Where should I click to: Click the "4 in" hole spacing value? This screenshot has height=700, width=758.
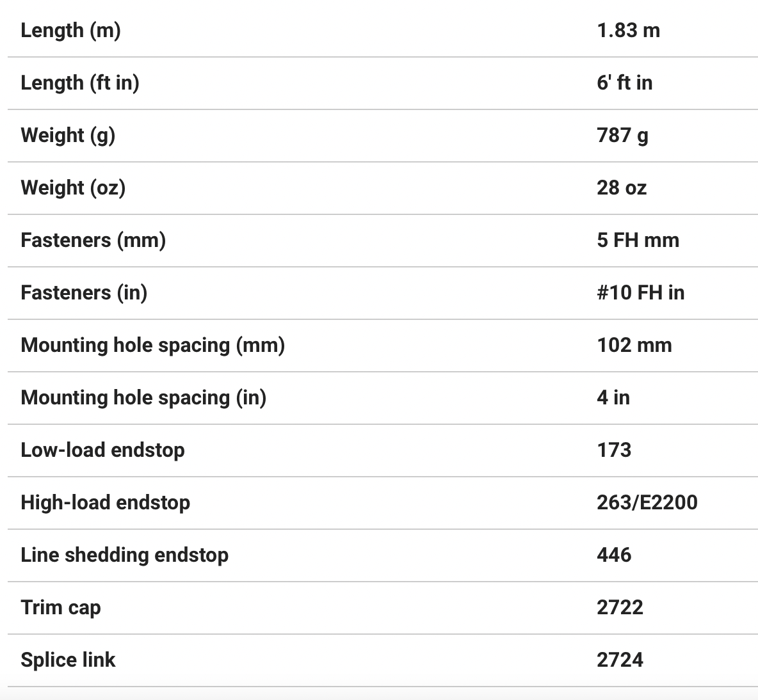pyautogui.click(x=613, y=397)
